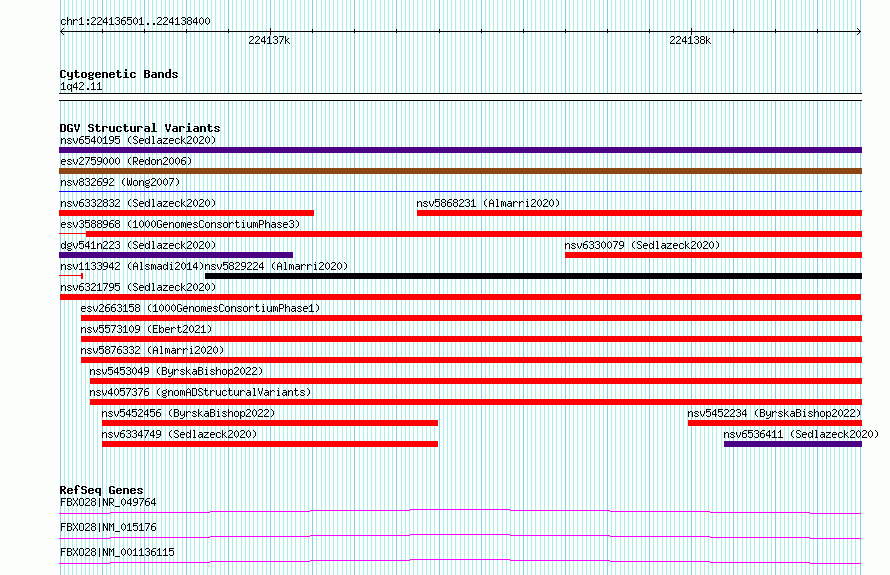Click the Cytogenetic Bands track title
This screenshot has height=575, width=890.
point(119,74)
